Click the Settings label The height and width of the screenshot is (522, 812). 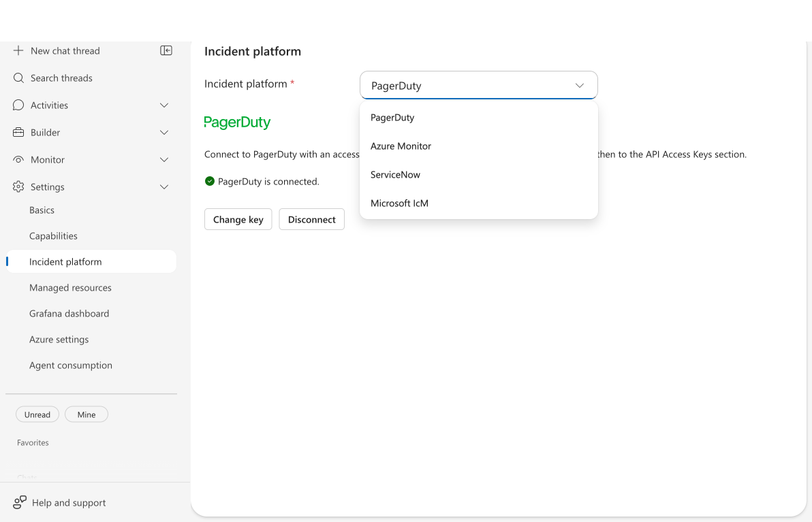[x=48, y=186]
